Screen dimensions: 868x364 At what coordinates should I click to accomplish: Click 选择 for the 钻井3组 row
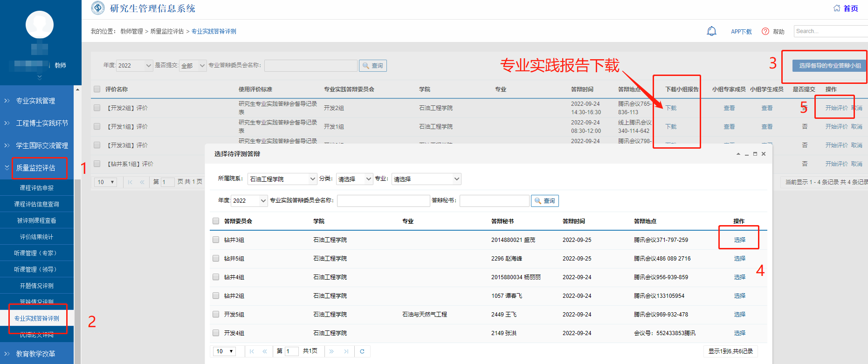(x=739, y=240)
